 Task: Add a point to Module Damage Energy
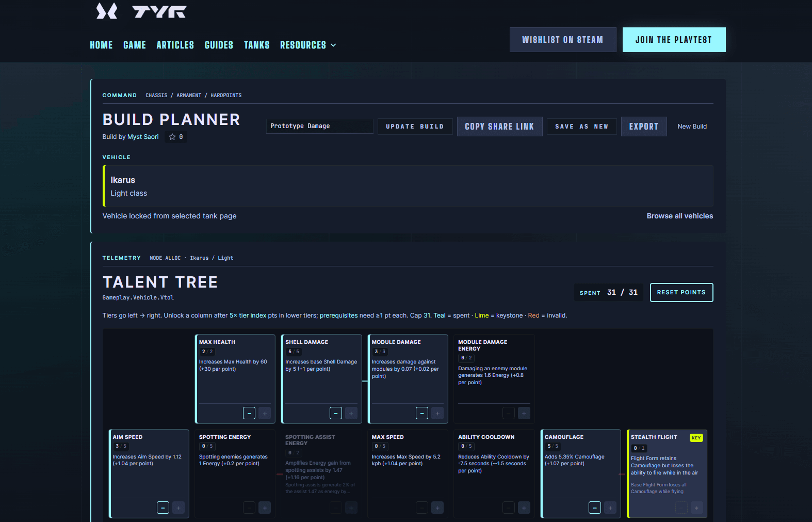click(524, 413)
